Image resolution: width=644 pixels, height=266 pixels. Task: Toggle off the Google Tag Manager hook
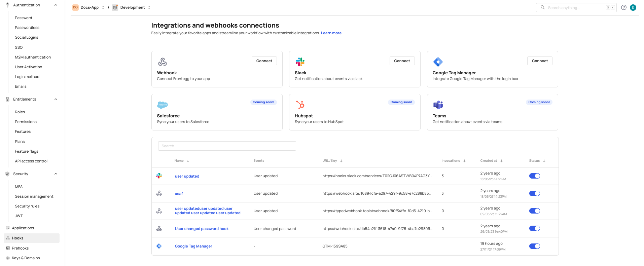tap(534, 246)
